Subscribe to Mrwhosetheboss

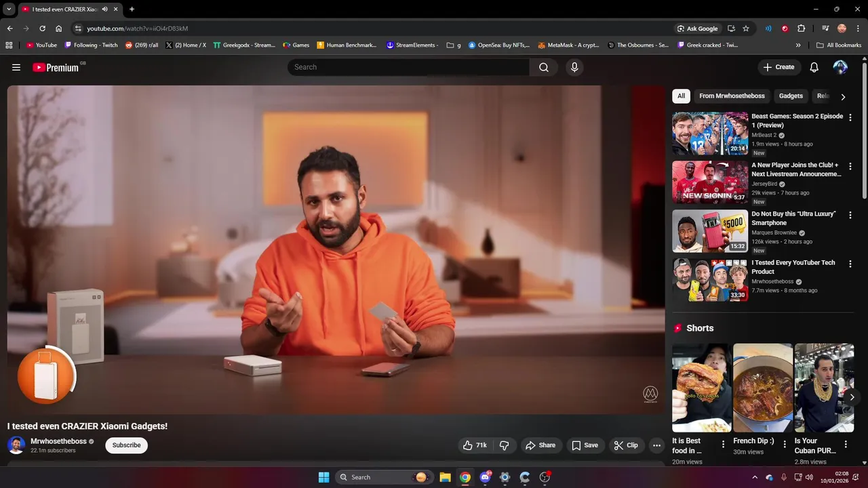(x=127, y=445)
